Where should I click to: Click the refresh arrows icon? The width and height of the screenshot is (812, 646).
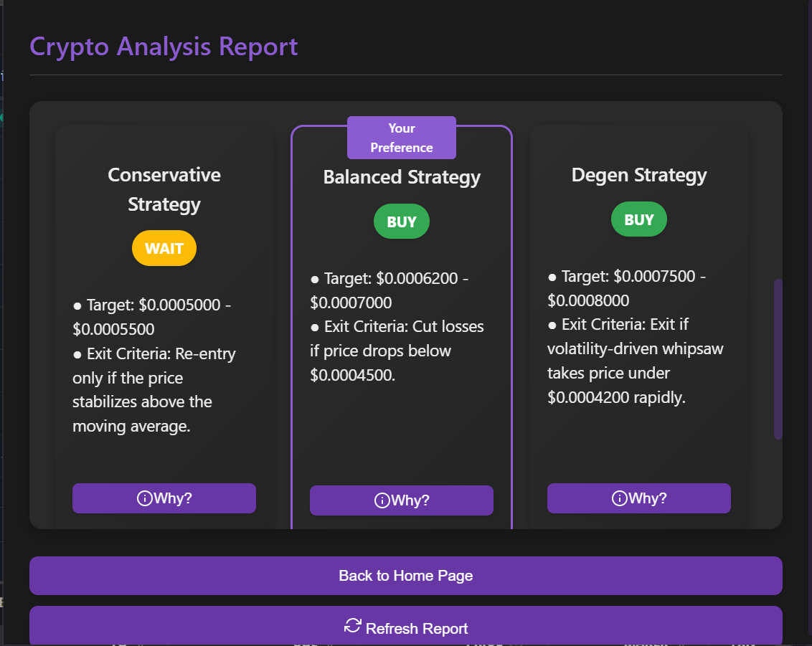pyautogui.click(x=352, y=626)
